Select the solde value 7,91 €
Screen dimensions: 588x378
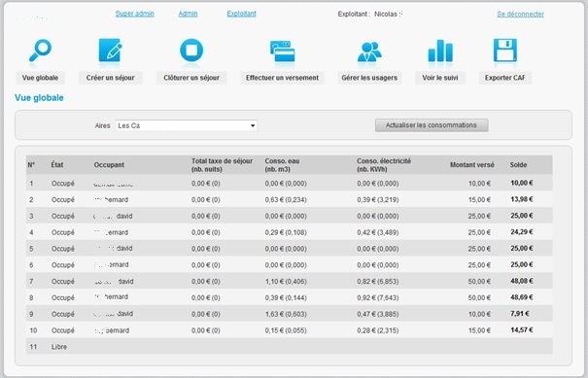pos(520,314)
